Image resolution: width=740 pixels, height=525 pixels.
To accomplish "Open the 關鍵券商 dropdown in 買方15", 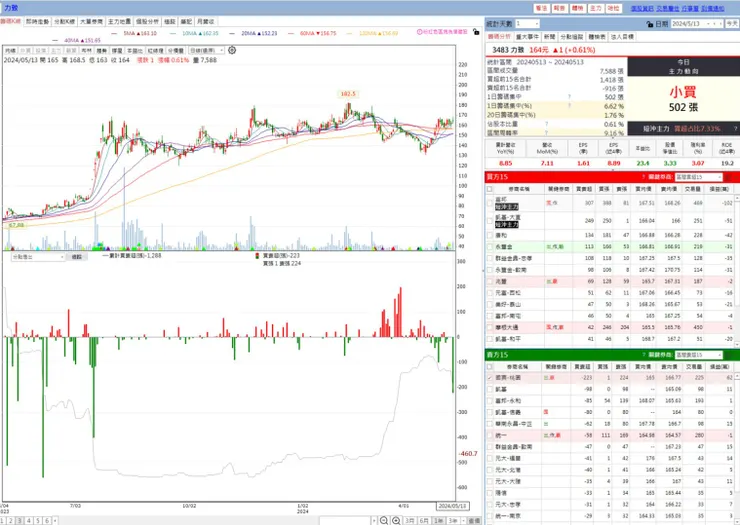I will point(699,177).
